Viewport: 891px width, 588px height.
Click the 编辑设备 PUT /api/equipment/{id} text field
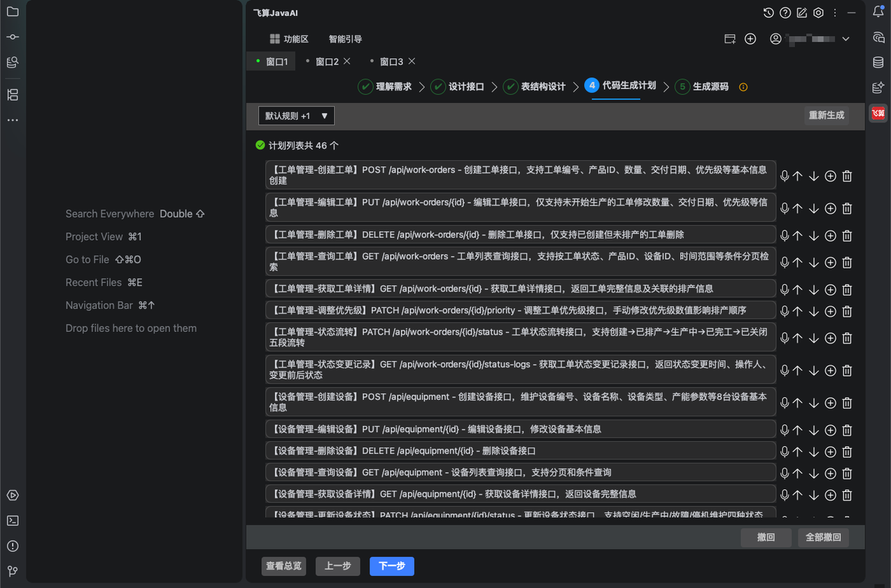[521, 429]
